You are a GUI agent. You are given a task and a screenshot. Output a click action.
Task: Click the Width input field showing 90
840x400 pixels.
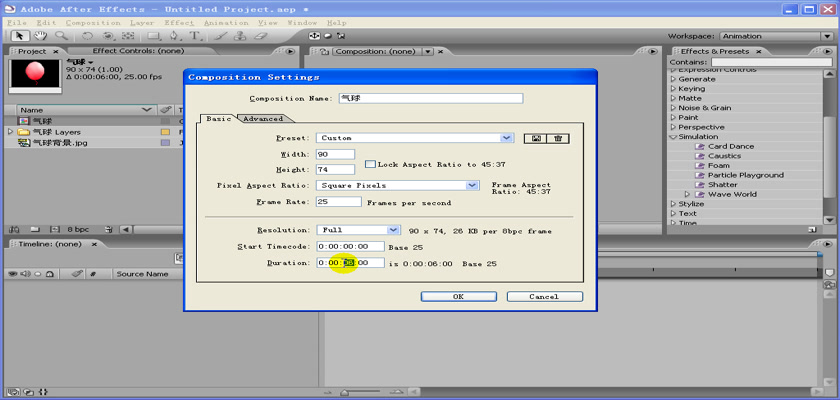[335, 154]
